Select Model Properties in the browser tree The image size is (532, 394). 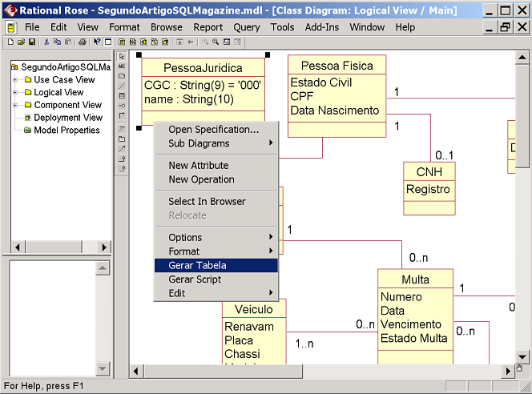[66, 131]
